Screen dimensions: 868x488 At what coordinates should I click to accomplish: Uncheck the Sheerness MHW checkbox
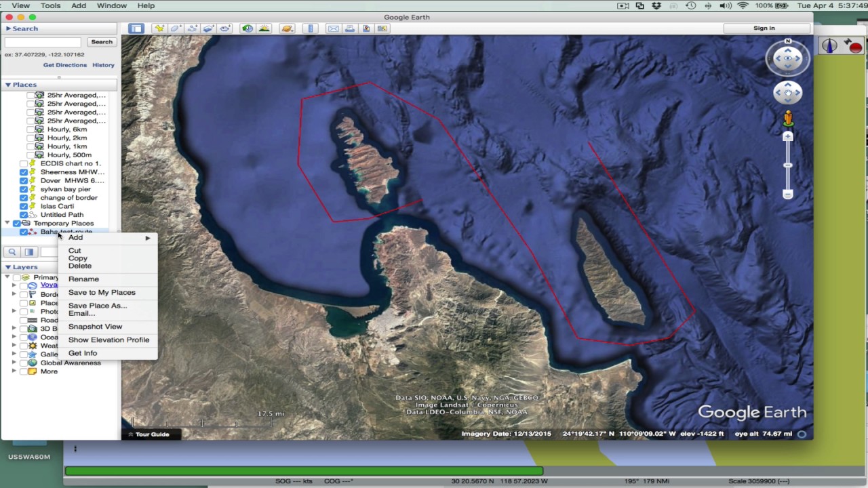(x=24, y=172)
